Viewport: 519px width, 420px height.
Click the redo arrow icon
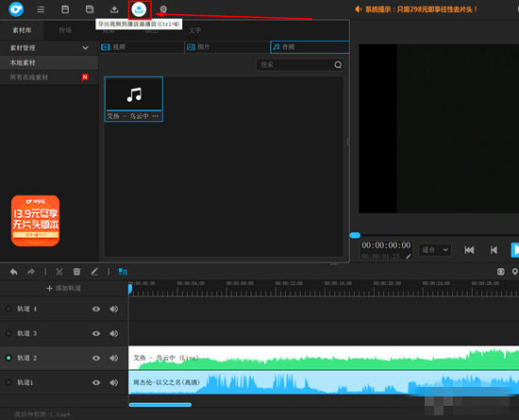[31, 272]
